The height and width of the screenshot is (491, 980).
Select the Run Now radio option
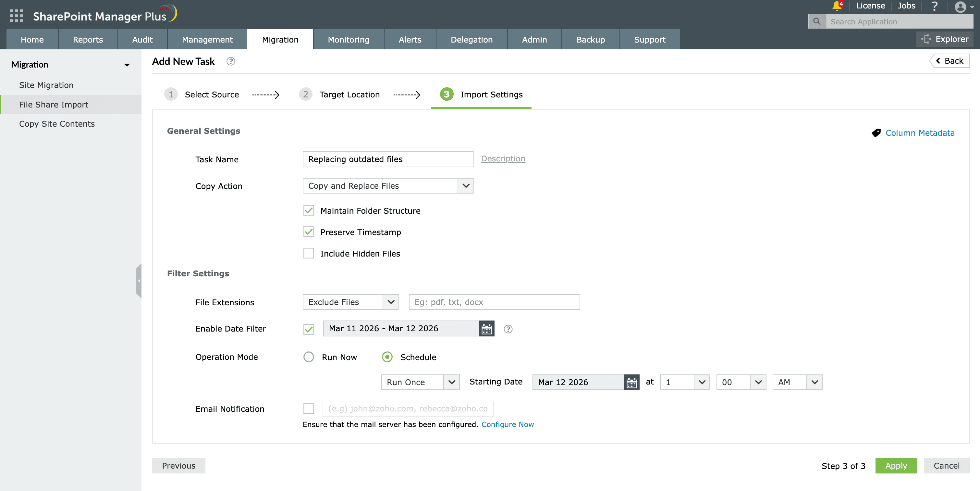click(309, 357)
